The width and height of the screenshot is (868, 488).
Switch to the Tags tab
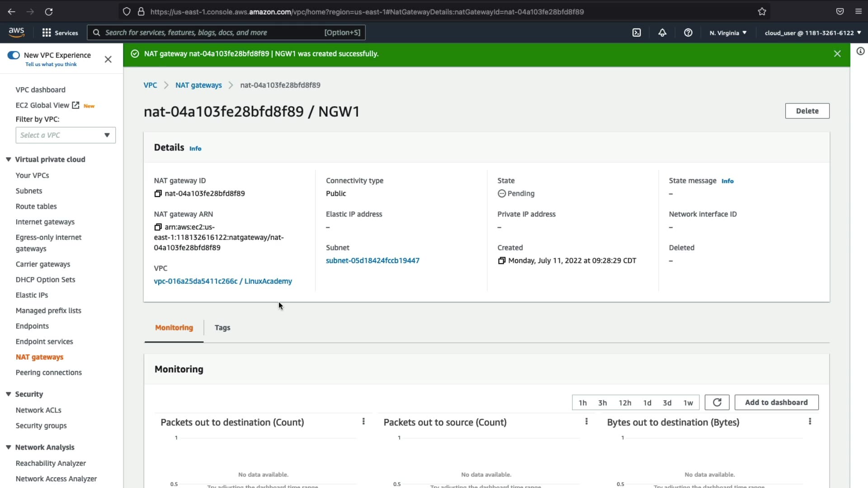pos(222,328)
